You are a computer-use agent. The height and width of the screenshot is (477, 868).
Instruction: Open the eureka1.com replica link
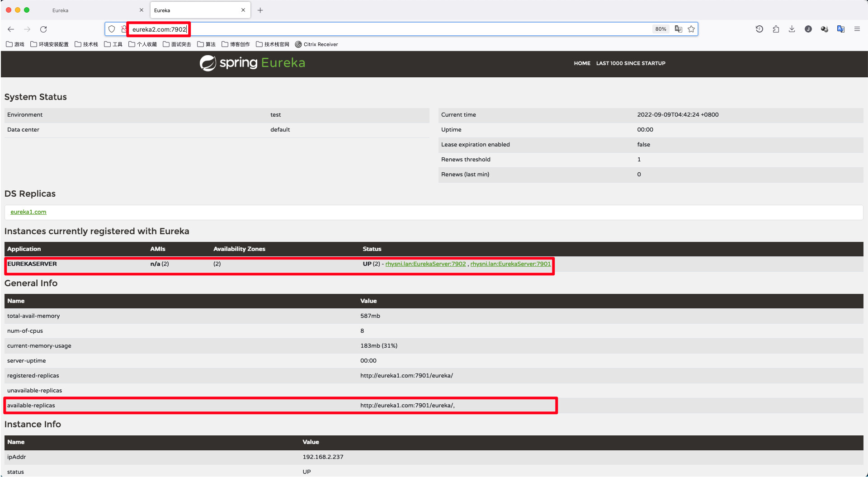pos(28,212)
